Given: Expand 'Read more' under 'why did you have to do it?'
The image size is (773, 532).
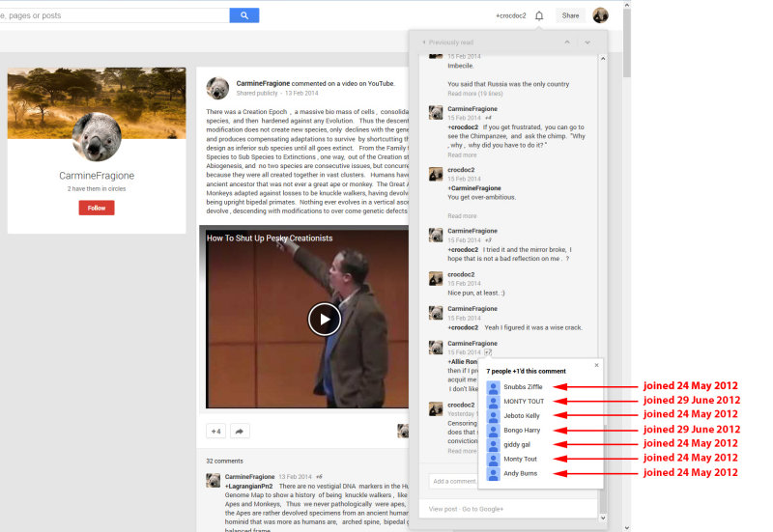Looking at the screenshot, I should [462, 155].
